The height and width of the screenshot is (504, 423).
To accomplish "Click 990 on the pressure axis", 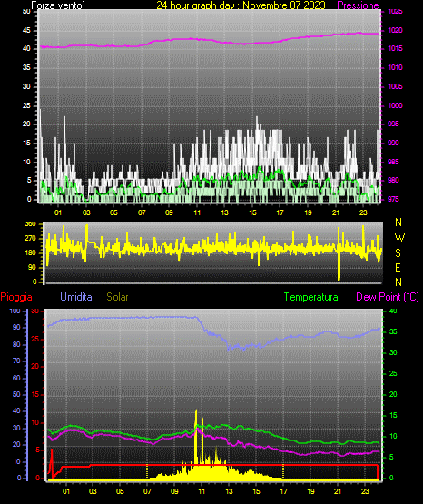I will (x=393, y=143).
